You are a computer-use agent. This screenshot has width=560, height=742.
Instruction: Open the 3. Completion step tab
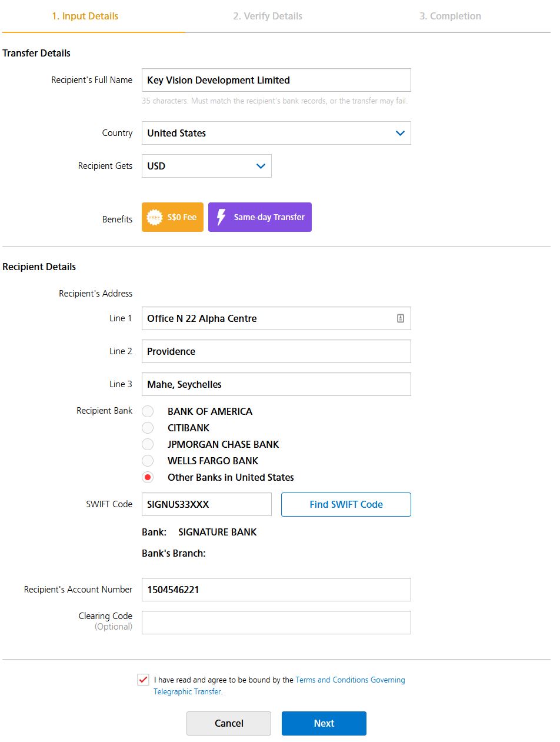click(450, 16)
